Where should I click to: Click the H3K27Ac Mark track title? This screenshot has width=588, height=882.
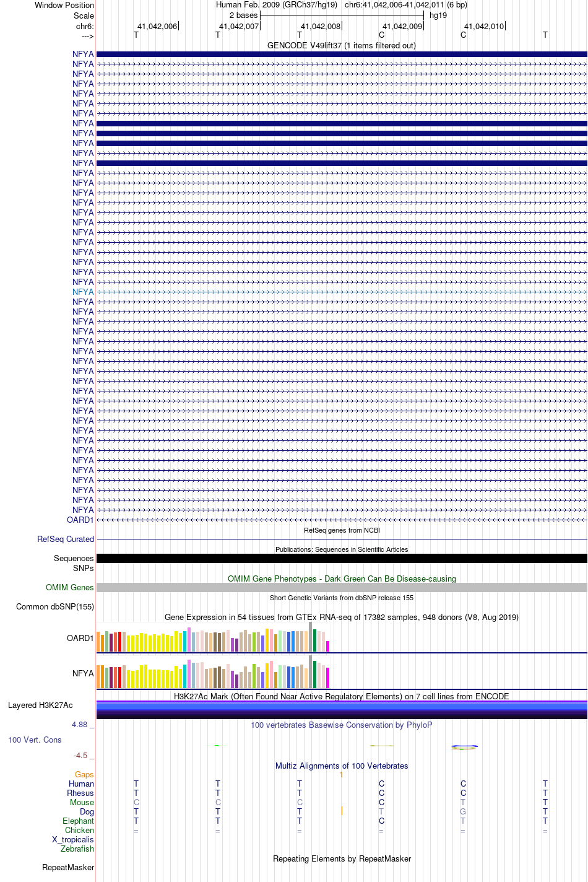(342, 696)
